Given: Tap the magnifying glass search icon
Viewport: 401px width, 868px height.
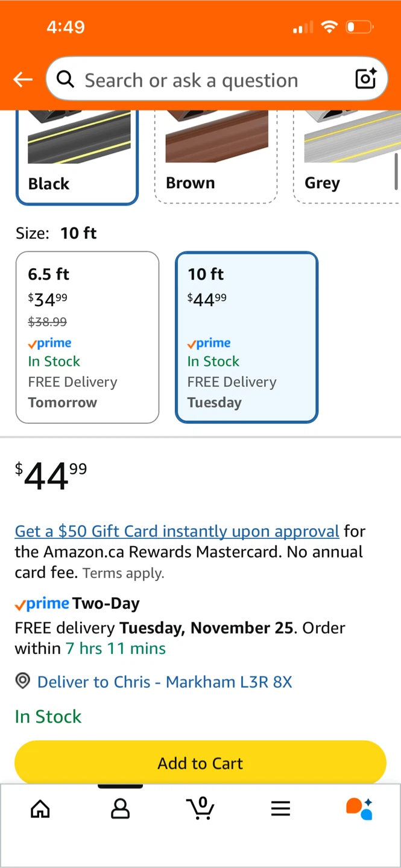Looking at the screenshot, I should pos(65,79).
